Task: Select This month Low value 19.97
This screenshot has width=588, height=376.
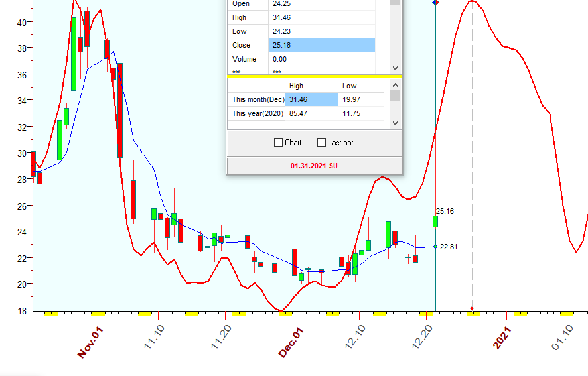Action: [x=361, y=99]
